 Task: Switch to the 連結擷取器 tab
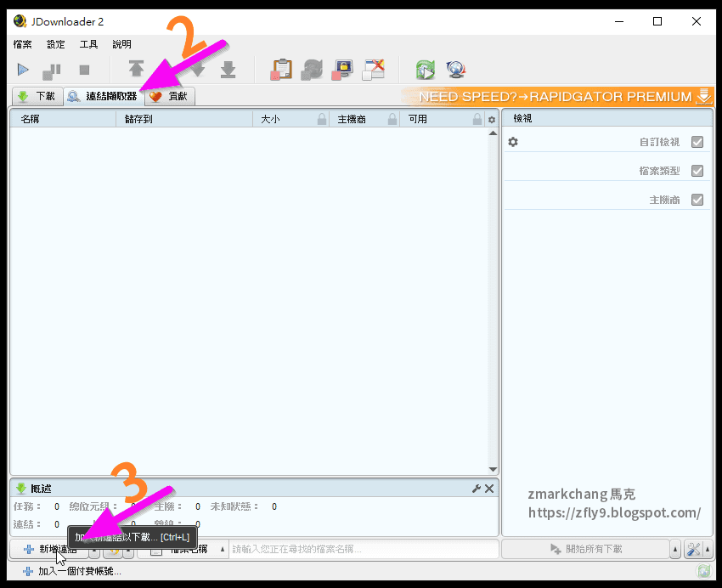[104, 96]
